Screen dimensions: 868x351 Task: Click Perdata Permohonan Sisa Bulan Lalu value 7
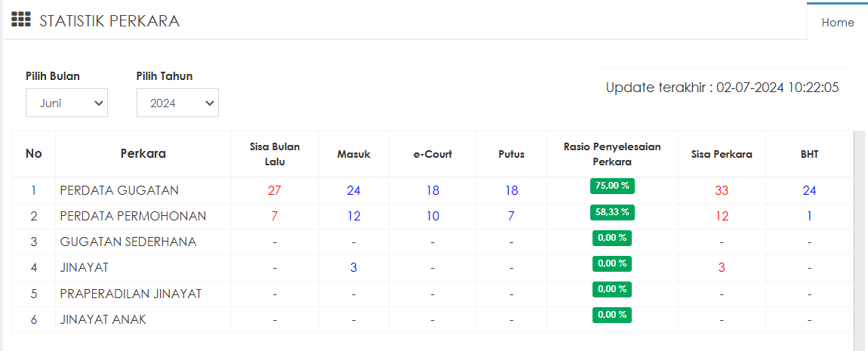(275, 217)
